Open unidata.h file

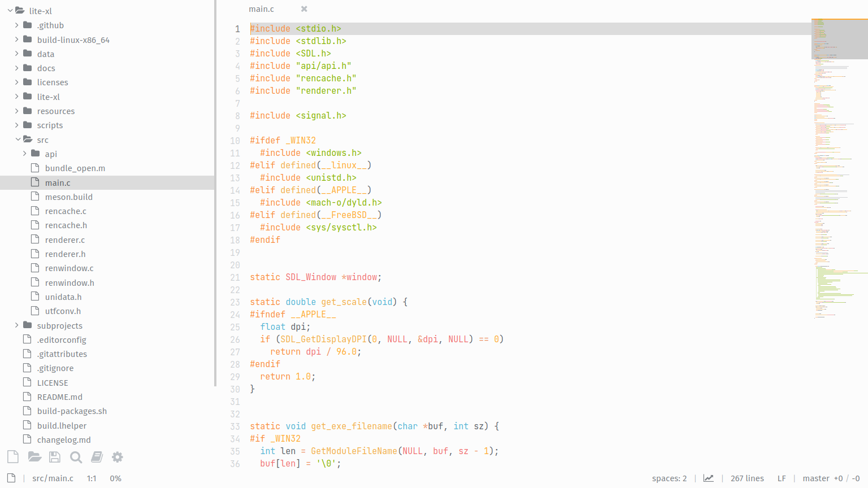point(63,297)
